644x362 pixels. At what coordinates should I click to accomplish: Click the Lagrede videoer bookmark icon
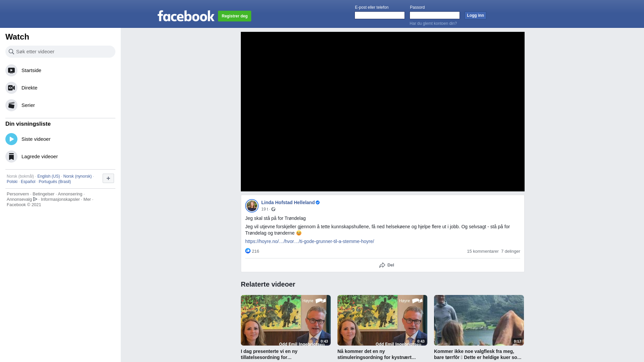(11, 157)
